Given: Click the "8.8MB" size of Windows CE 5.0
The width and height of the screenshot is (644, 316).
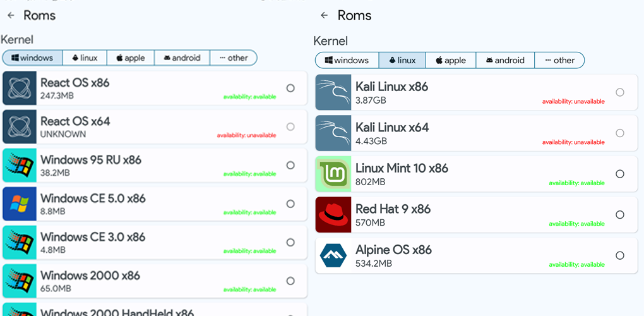Looking at the screenshot, I should click(52, 211).
